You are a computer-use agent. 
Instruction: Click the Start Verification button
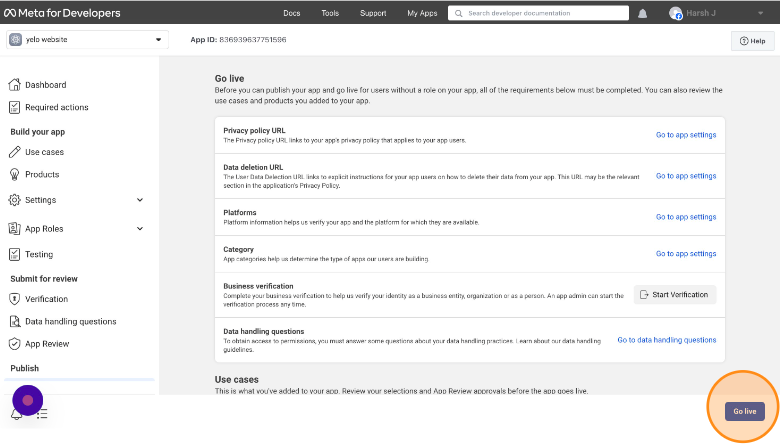click(675, 294)
